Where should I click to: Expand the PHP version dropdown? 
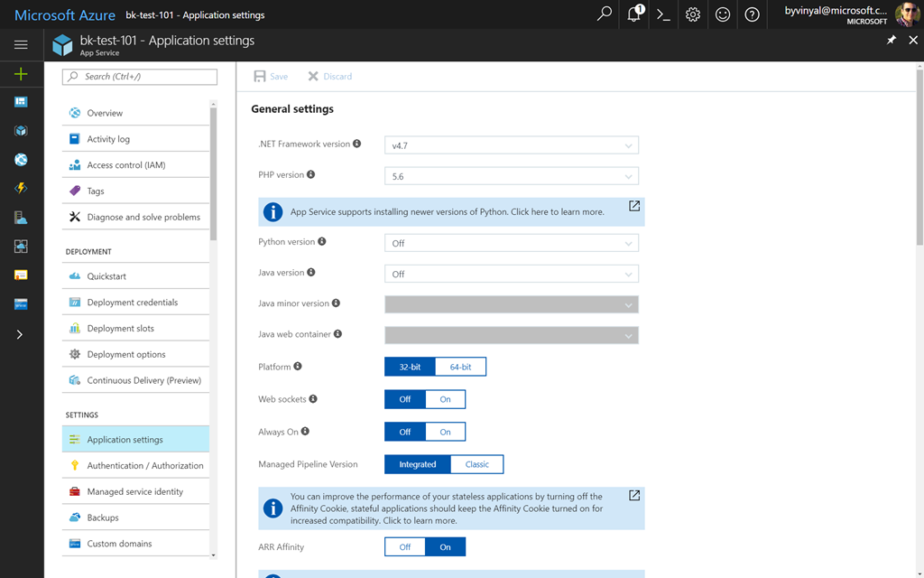point(512,176)
